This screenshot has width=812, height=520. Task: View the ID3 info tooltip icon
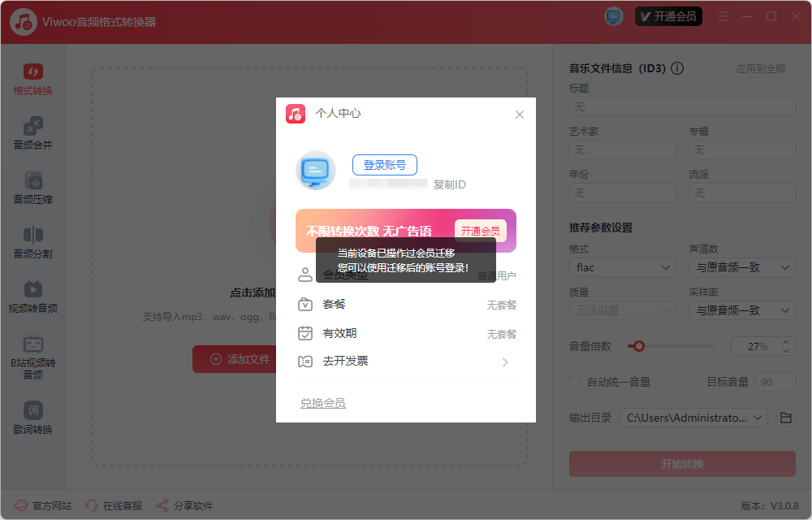[x=677, y=68]
